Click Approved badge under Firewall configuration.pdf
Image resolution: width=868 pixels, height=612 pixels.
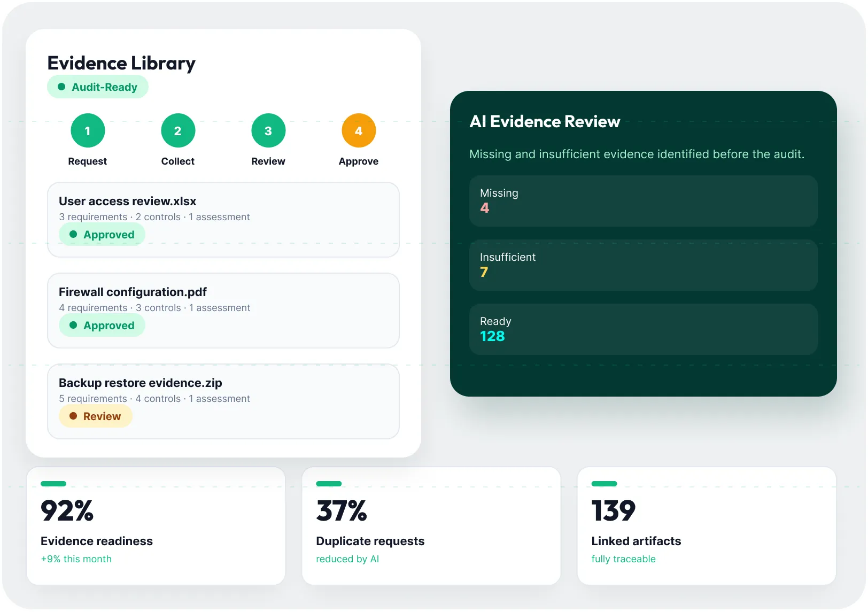(x=102, y=326)
